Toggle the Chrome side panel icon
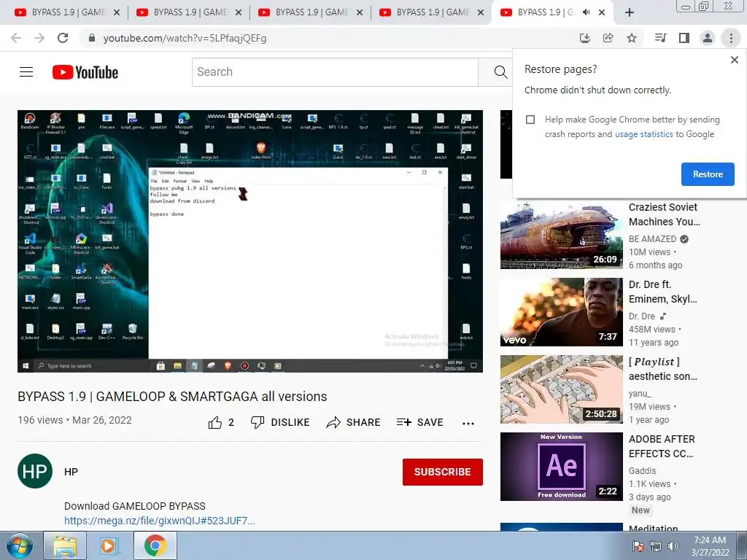Viewport: 747px width, 560px height. (x=684, y=38)
